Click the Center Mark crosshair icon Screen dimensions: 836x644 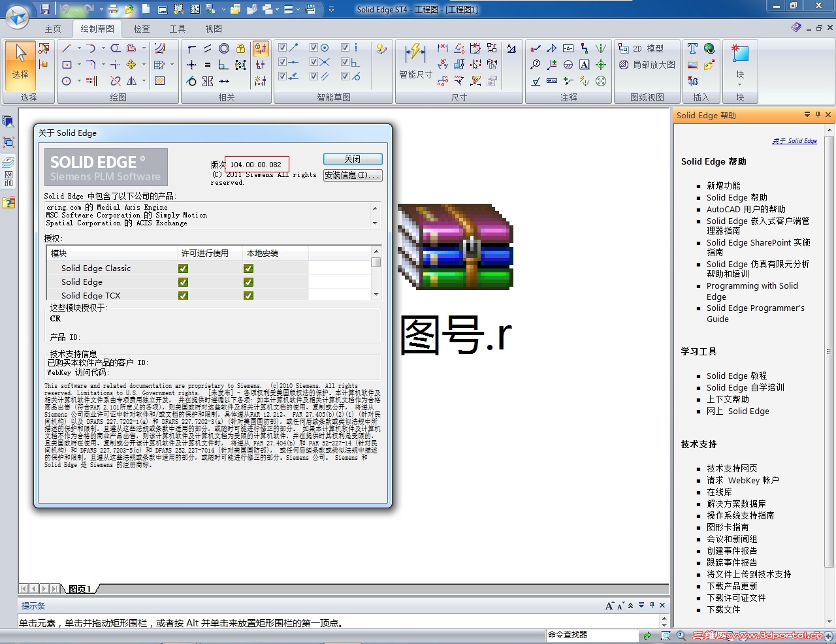click(601, 65)
